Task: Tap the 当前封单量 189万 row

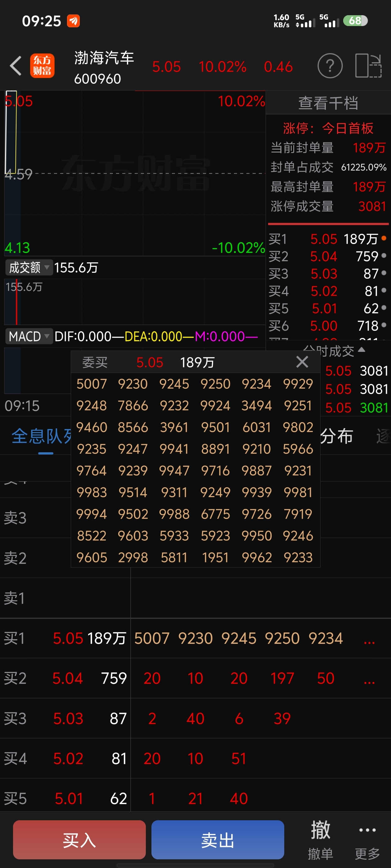Action: tap(328, 148)
